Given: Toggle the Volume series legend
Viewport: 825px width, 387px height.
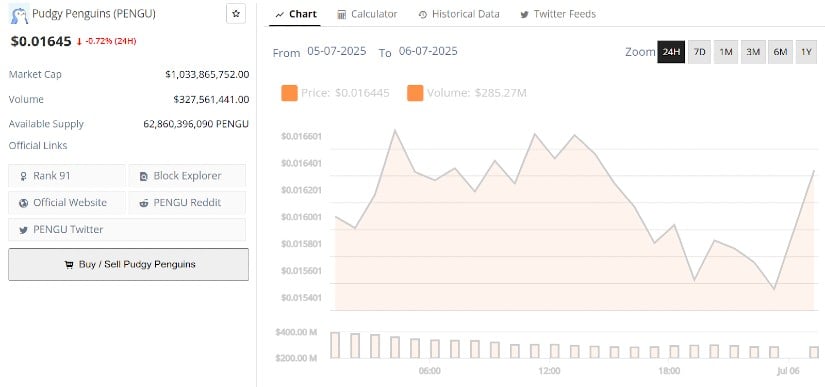Looking at the screenshot, I should click(467, 93).
